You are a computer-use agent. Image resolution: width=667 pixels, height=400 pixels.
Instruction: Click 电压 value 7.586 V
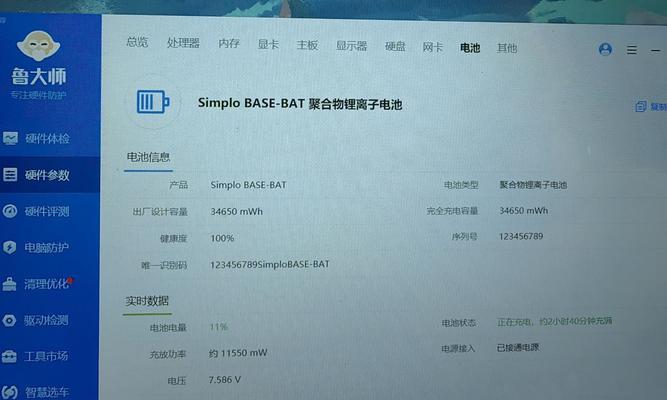[225, 380]
